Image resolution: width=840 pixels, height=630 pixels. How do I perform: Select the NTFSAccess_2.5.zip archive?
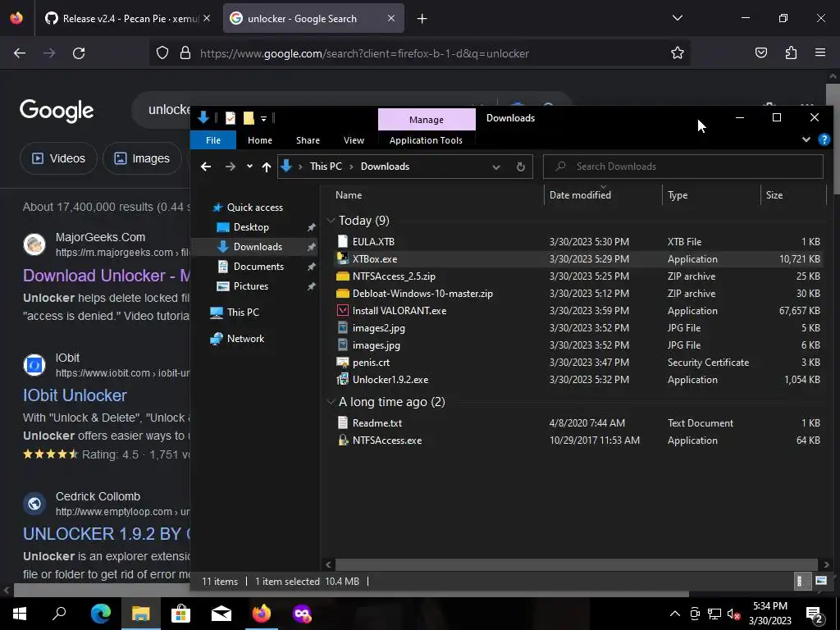tap(394, 276)
